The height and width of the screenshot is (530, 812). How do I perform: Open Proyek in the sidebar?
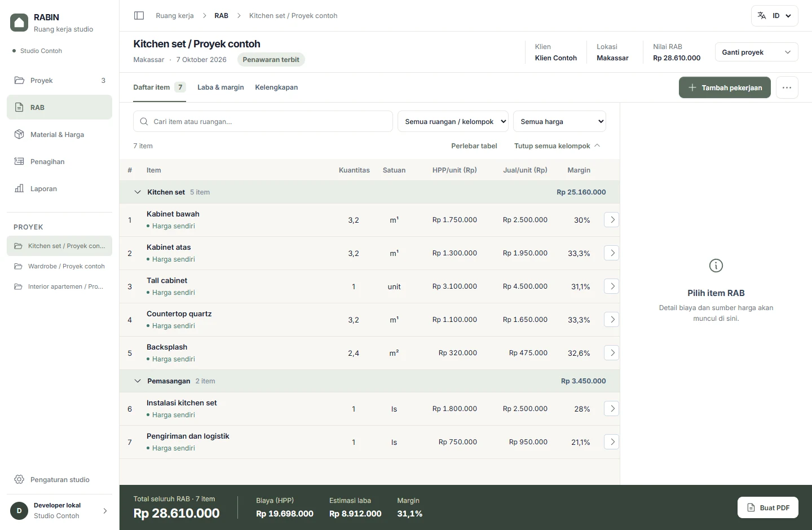click(x=59, y=81)
